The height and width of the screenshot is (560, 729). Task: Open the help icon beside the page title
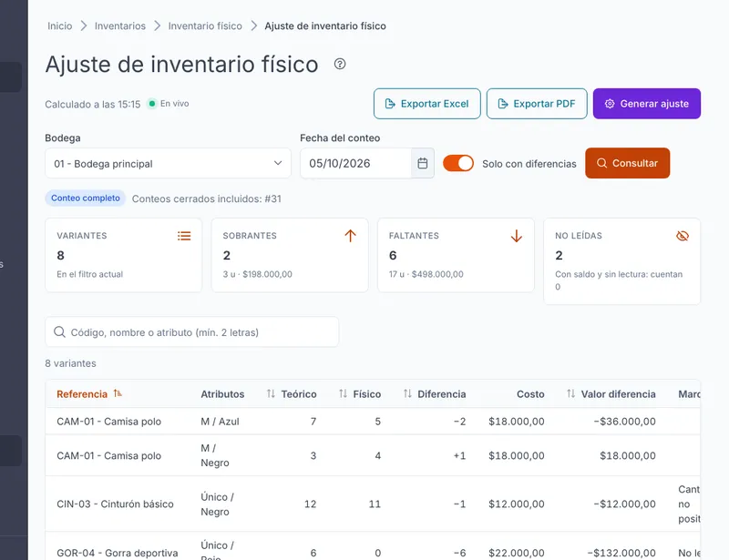340,64
